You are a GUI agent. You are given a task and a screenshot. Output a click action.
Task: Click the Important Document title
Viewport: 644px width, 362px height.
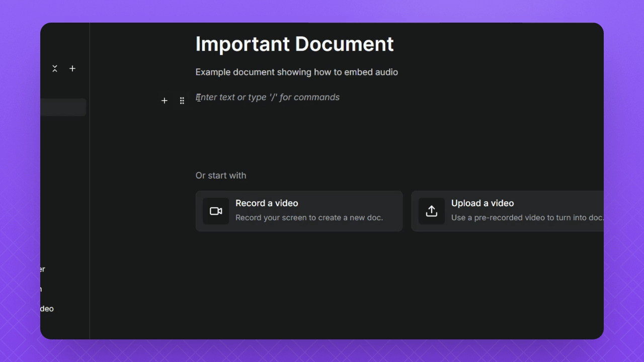tap(295, 44)
